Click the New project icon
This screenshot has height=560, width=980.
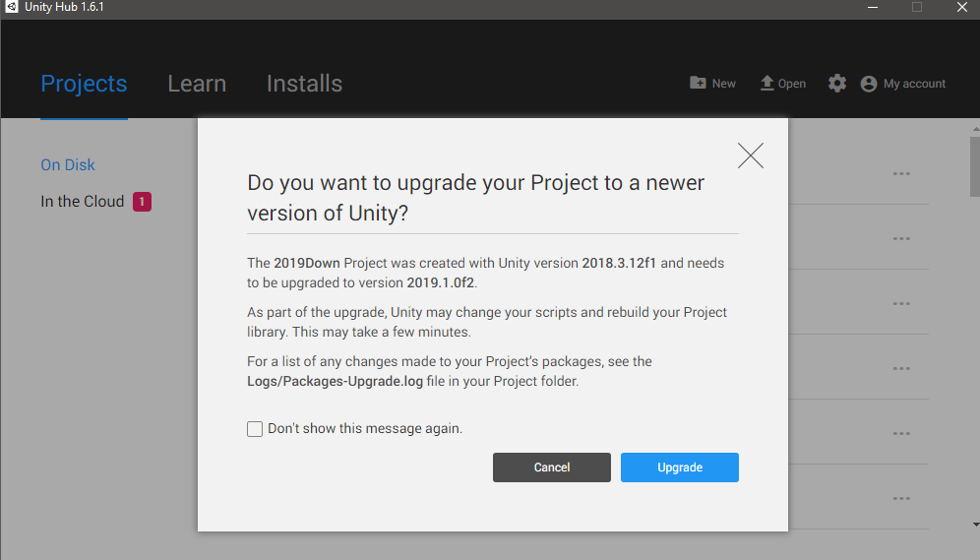pyautogui.click(x=698, y=84)
